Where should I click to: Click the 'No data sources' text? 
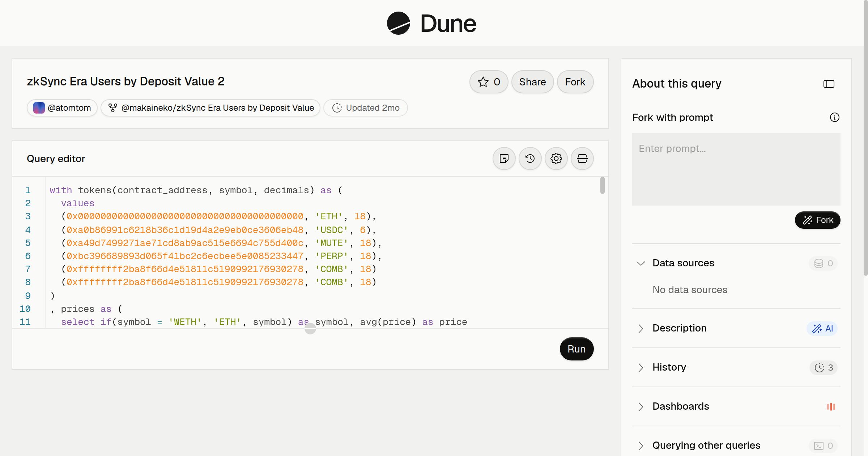point(690,290)
